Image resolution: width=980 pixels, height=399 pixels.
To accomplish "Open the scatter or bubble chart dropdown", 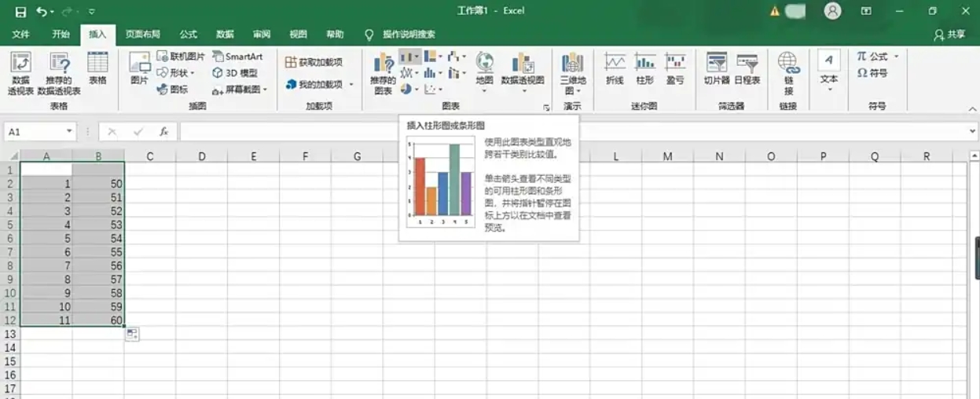I will click(x=433, y=90).
